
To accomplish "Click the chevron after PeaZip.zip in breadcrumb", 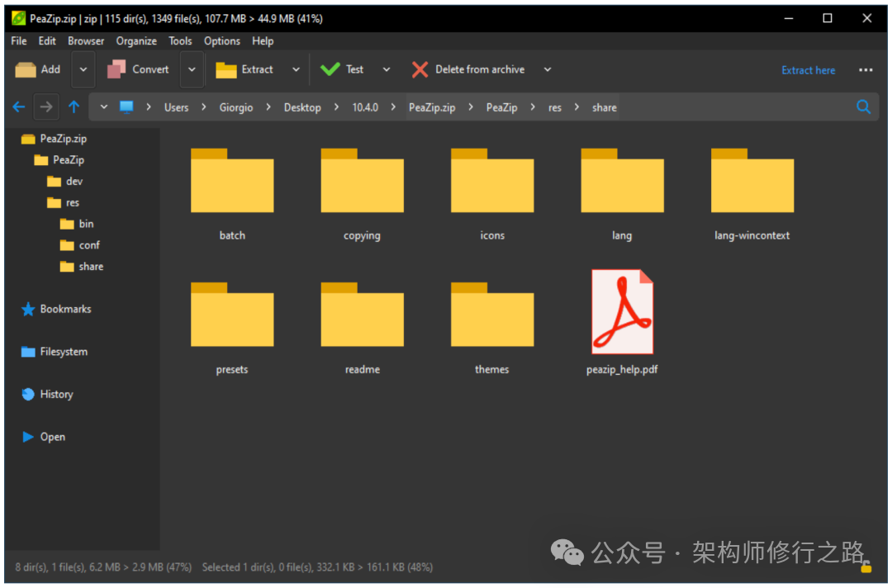I will click(471, 107).
